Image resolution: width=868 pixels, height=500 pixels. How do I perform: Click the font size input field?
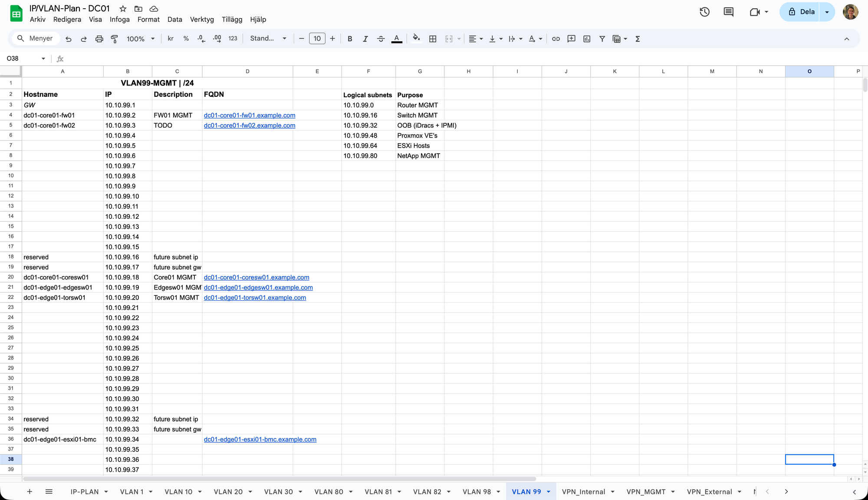(x=317, y=39)
